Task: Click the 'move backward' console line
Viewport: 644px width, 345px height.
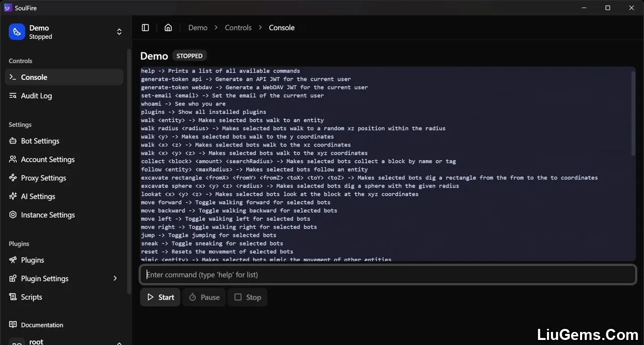Action: point(239,211)
